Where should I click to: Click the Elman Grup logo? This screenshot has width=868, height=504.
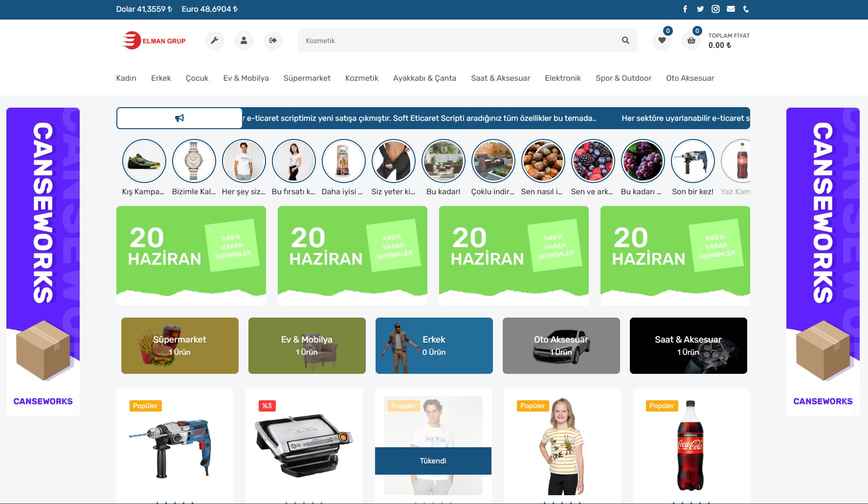(154, 41)
